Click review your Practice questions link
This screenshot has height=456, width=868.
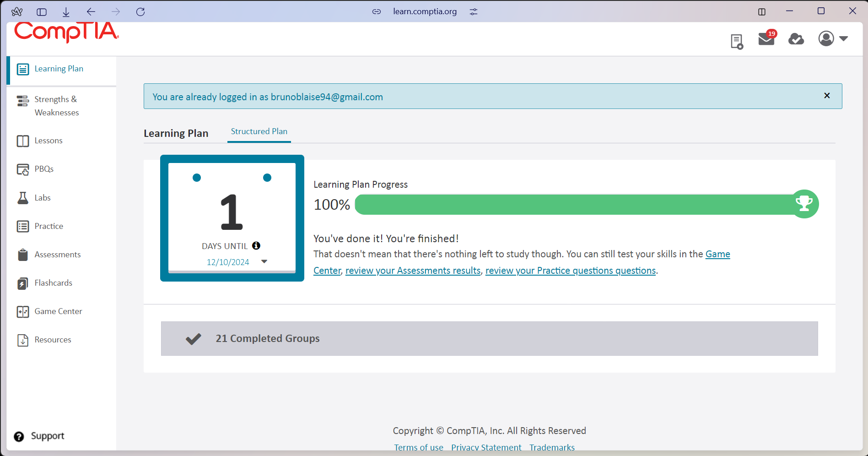point(571,271)
